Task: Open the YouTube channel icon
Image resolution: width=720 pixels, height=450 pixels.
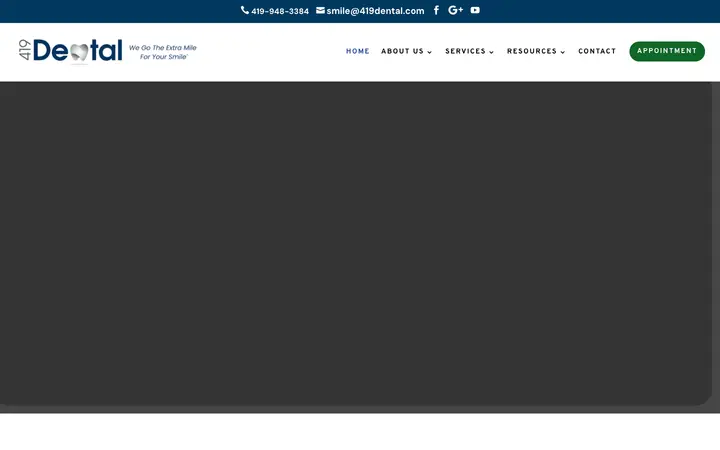Action: [x=475, y=10]
